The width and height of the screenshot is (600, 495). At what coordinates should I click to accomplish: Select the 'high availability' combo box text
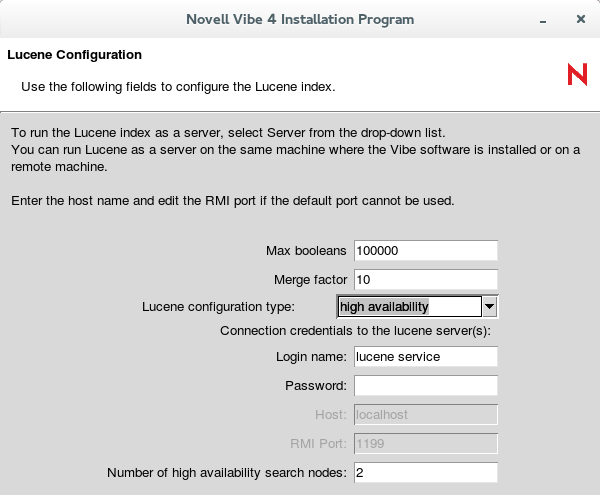pyautogui.click(x=410, y=306)
